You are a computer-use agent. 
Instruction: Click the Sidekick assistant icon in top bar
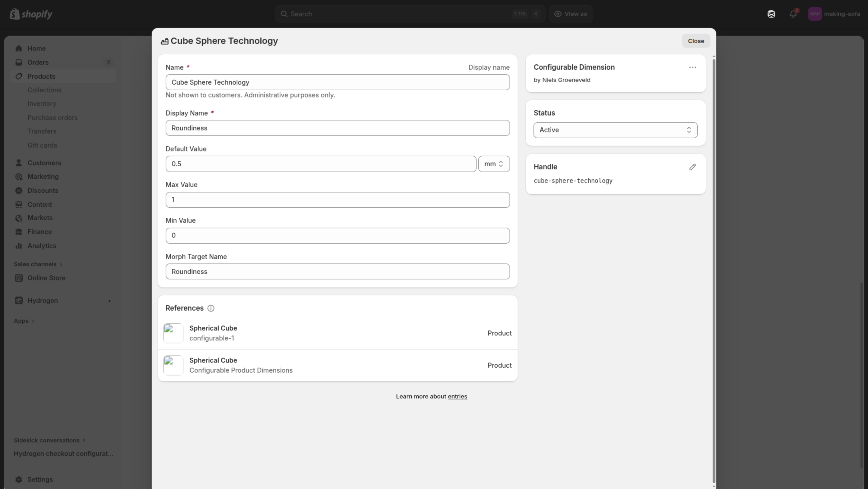click(771, 14)
